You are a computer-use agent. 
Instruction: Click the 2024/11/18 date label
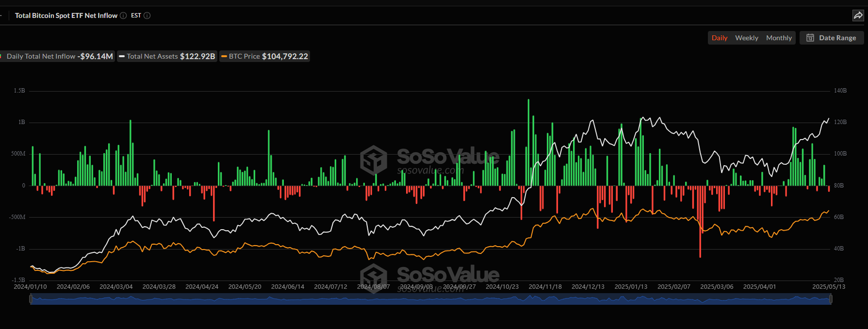click(x=545, y=287)
